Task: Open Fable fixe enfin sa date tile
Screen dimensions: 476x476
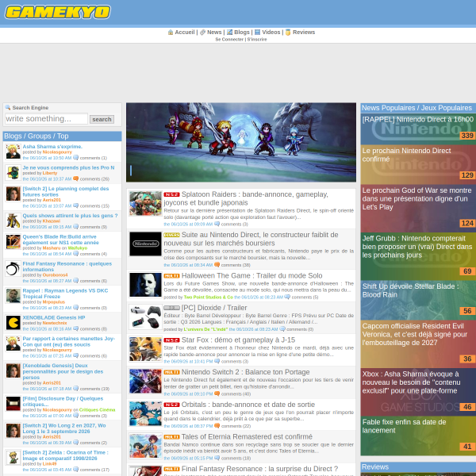Action: tap(418, 436)
